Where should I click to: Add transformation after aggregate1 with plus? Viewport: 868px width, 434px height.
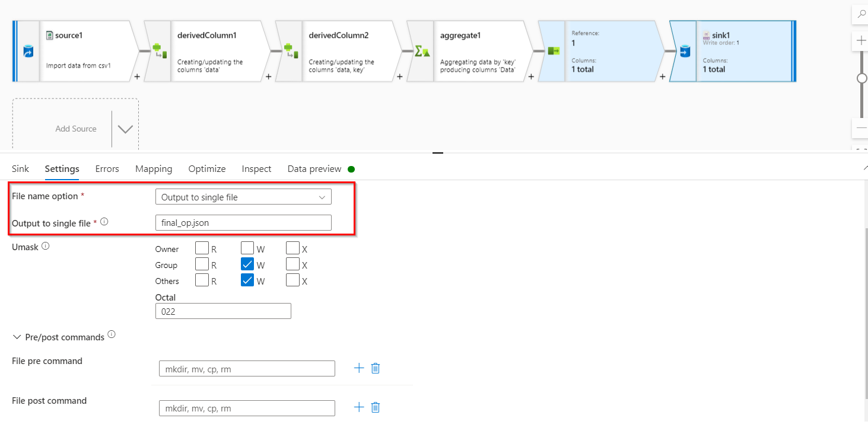tap(531, 76)
